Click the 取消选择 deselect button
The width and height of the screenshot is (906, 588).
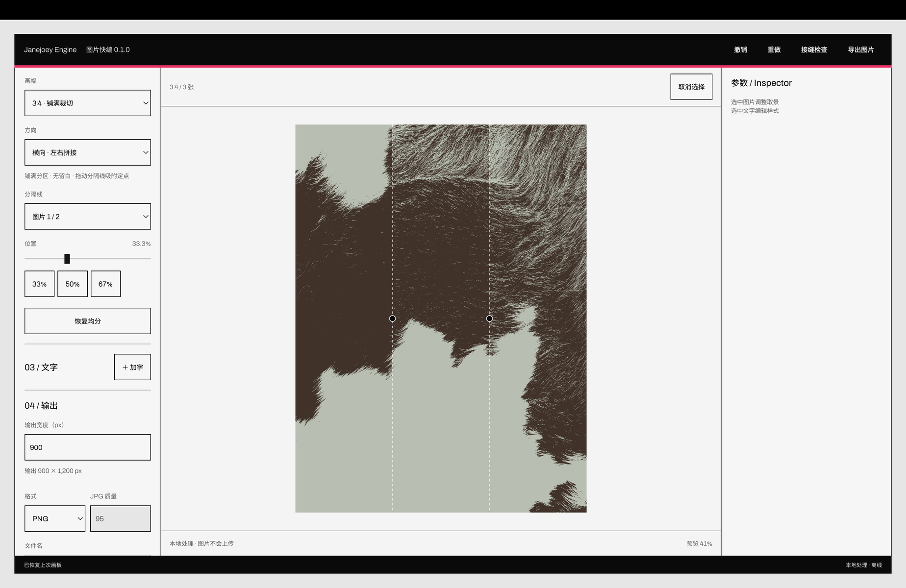pyautogui.click(x=691, y=87)
